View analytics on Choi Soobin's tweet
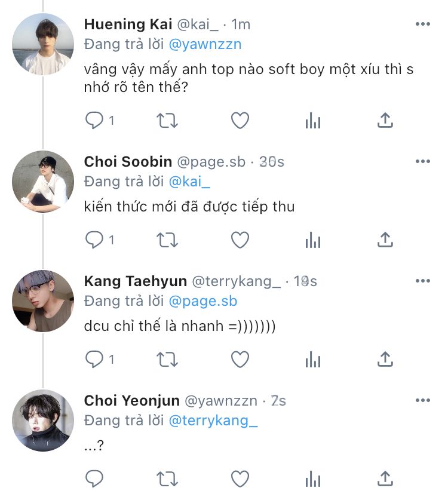 tap(313, 240)
